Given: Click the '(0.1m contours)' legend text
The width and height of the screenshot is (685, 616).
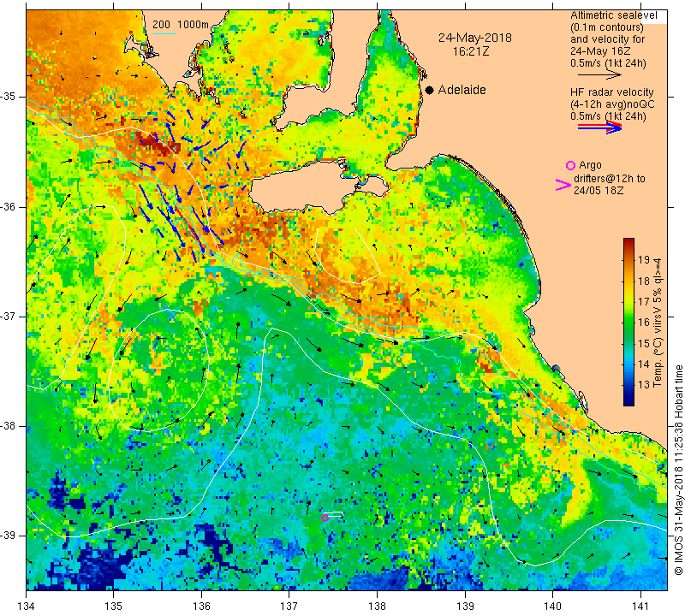Looking at the screenshot, I should coord(607,27).
